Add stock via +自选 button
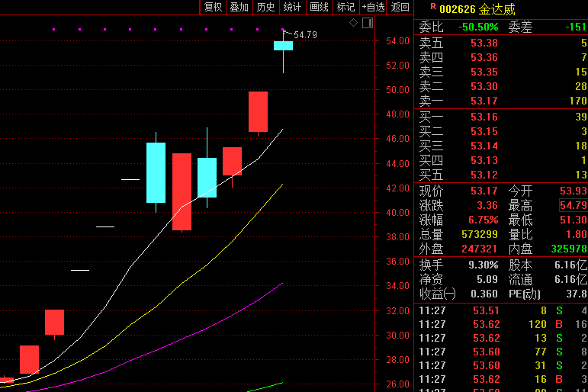 (x=373, y=7)
